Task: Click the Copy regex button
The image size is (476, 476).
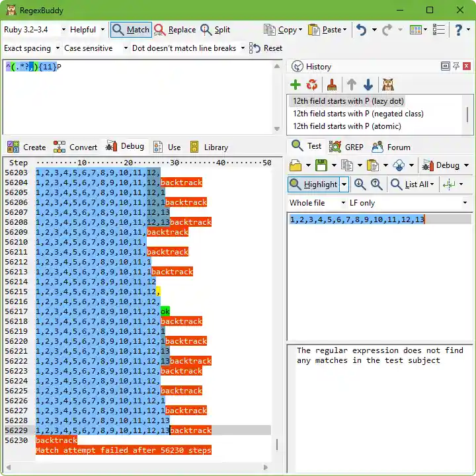Action: point(280,30)
